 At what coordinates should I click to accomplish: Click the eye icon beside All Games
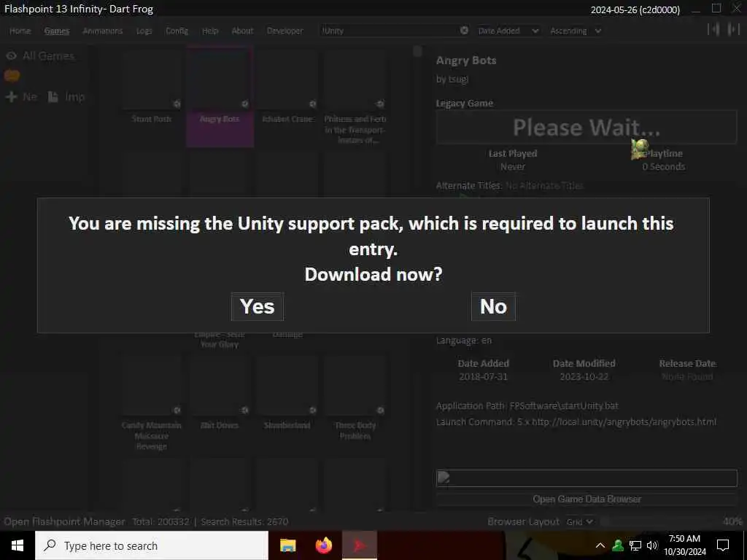12,56
